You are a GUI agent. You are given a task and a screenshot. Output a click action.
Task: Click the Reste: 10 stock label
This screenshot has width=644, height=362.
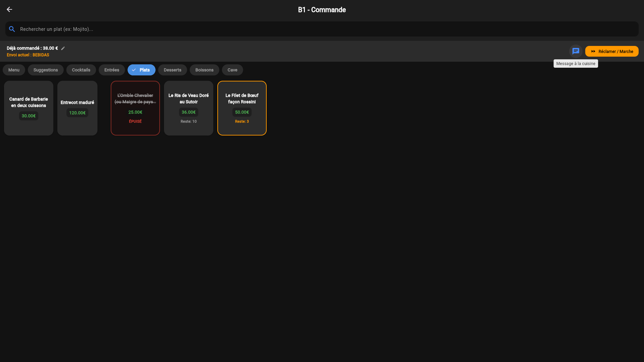point(189,121)
